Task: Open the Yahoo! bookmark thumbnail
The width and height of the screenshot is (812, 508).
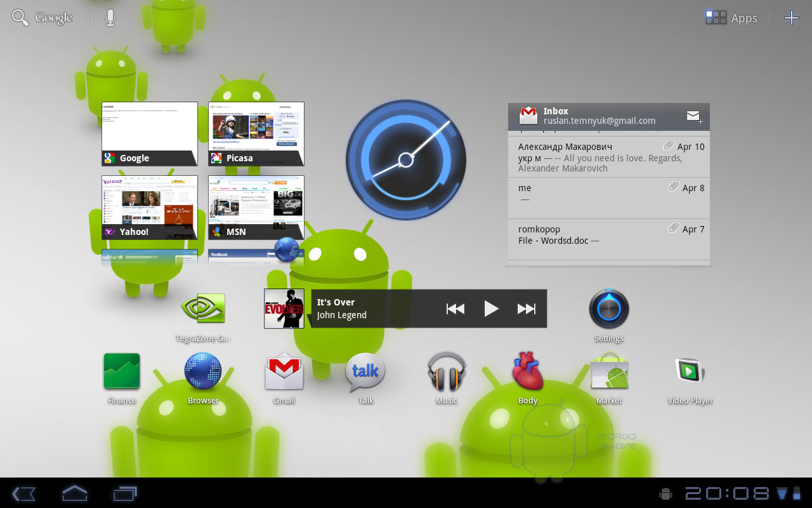Action: coord(150,208)
